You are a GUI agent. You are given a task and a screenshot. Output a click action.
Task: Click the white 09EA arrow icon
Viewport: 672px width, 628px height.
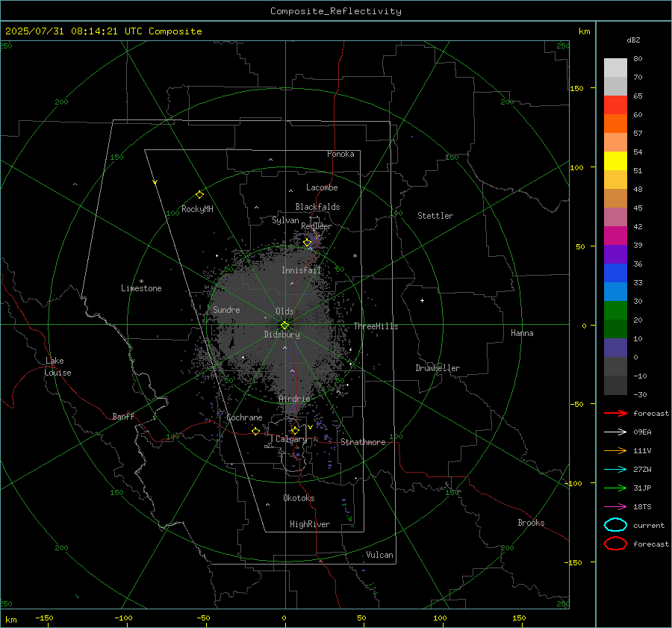(615, 432)
